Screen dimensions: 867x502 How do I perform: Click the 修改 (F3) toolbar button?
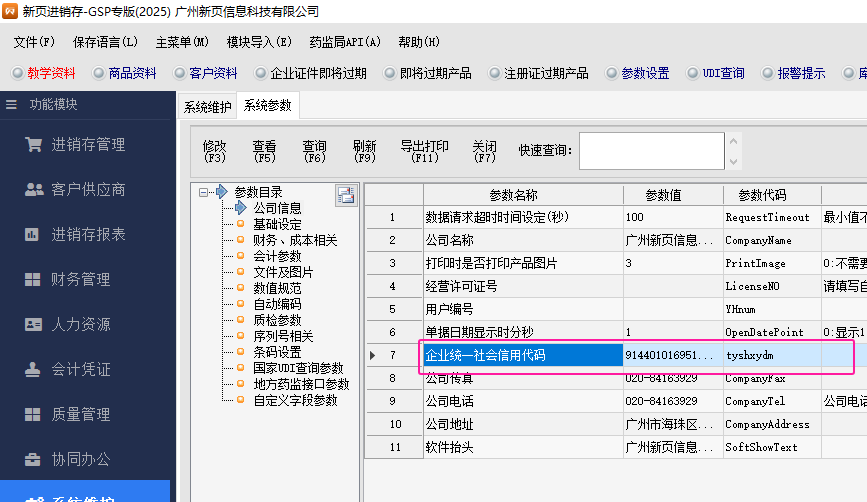pos(215,151)
